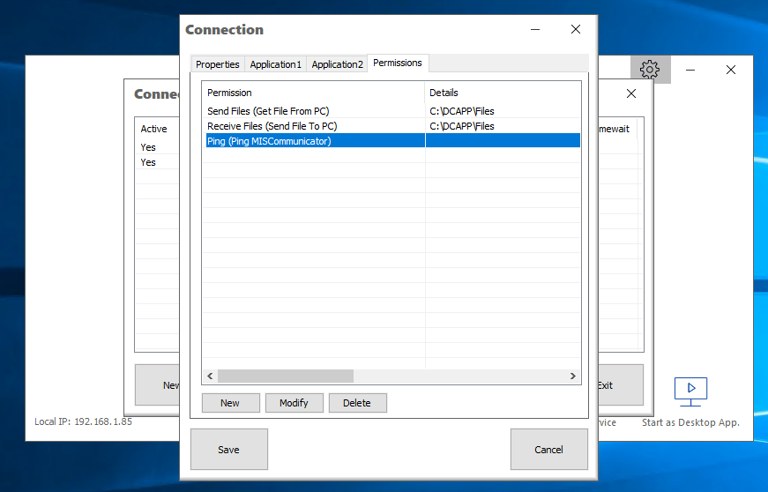Minimize the Connection dialog
768x492 pixels.
[x=535, y=29]
